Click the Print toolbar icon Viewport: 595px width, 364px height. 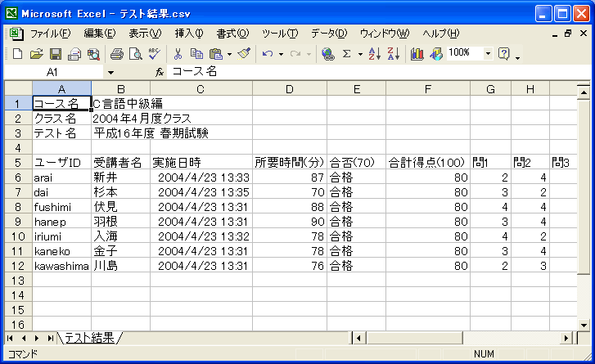116,54
